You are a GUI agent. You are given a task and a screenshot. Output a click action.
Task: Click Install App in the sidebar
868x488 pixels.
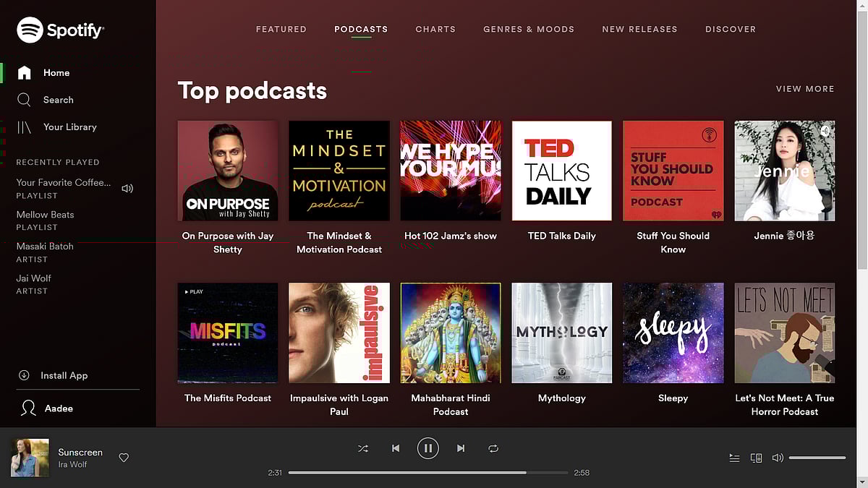[x=64, y=375]
